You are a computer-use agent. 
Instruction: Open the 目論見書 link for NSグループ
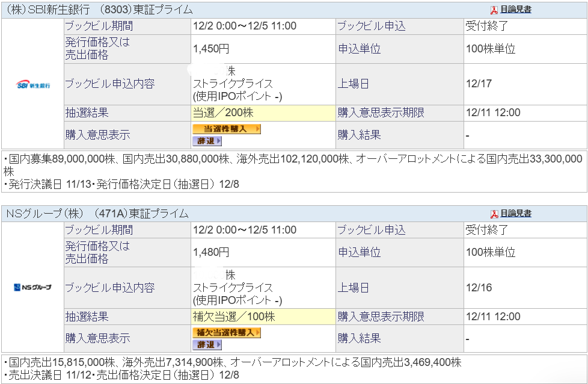tap(516, 214)
